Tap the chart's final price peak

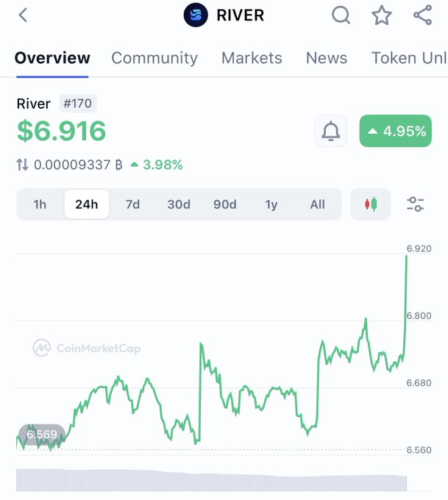coord(406,257)
